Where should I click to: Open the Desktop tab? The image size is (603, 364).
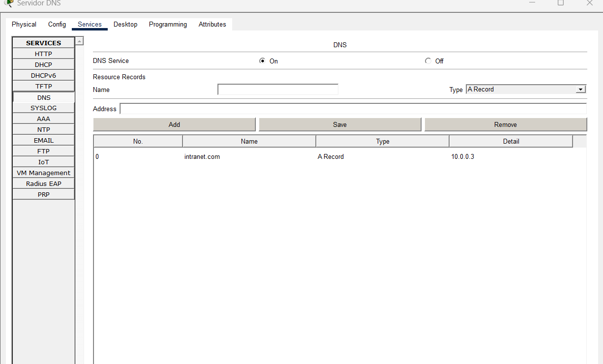click(125, 24)
